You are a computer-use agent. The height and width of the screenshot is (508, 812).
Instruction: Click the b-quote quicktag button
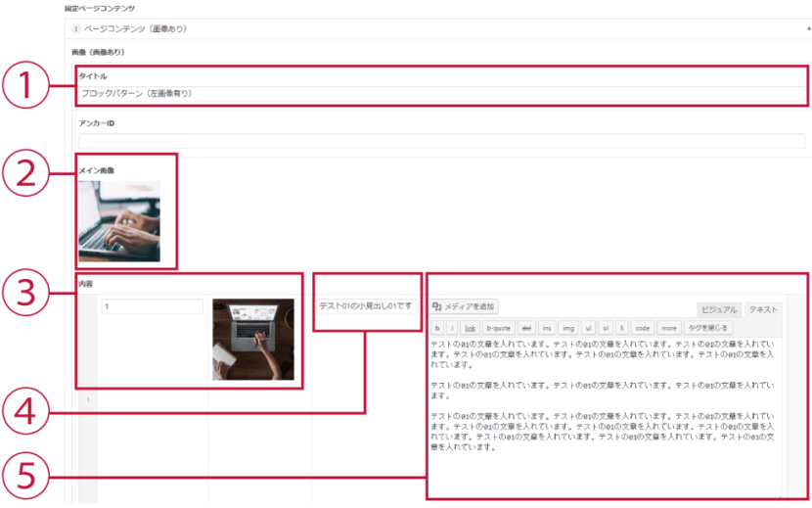coord(498,328)
